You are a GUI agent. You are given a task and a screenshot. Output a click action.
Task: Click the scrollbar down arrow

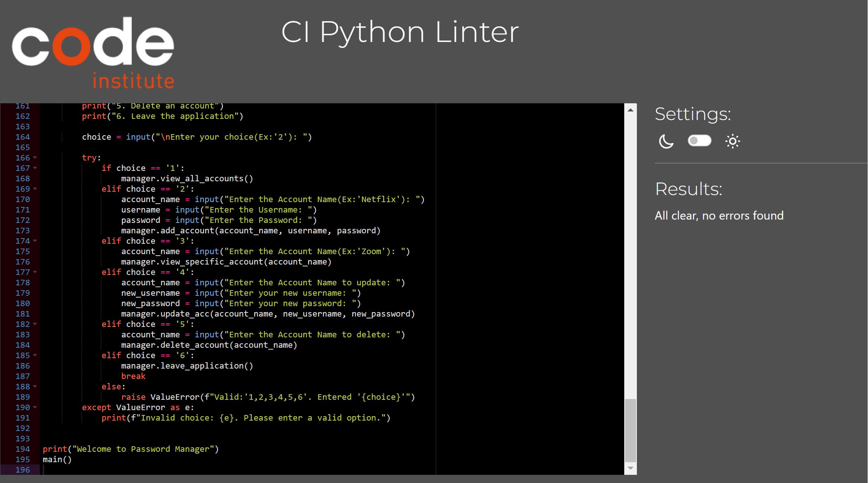coord(631,468)
